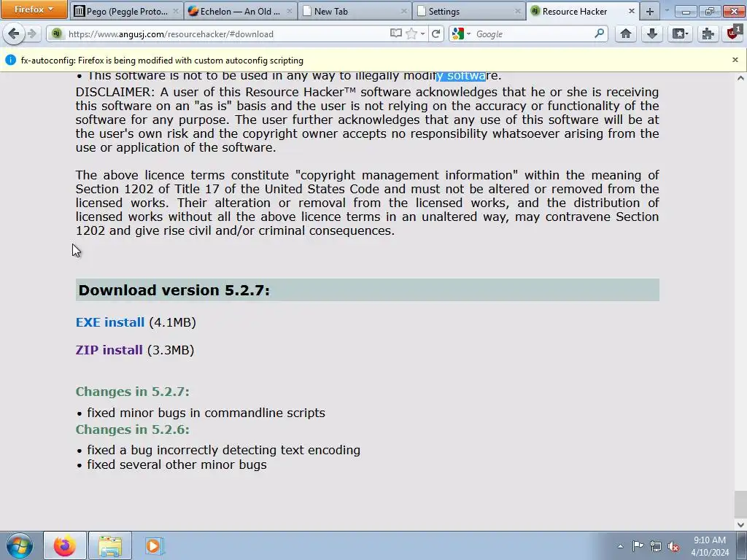Switch to the Settings tab
Viewport: 747px width, 560px height.
click(x=468, y=11)
